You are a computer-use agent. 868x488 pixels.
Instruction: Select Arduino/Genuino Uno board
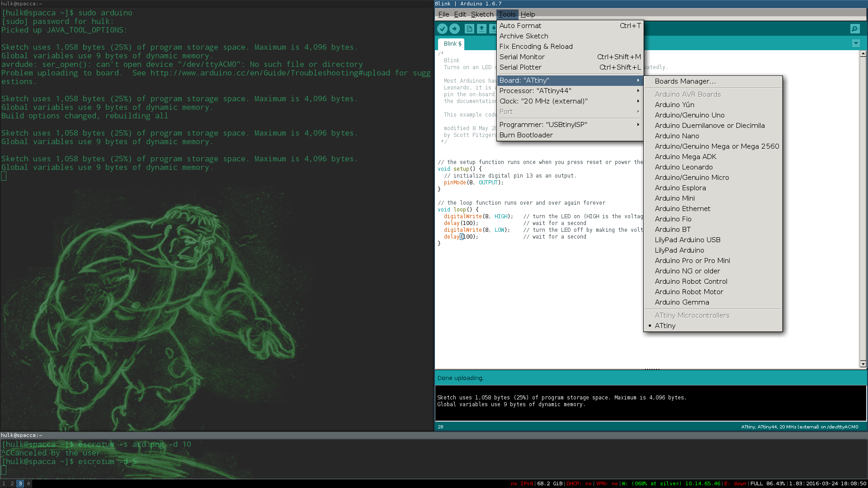tap(713, 115)
